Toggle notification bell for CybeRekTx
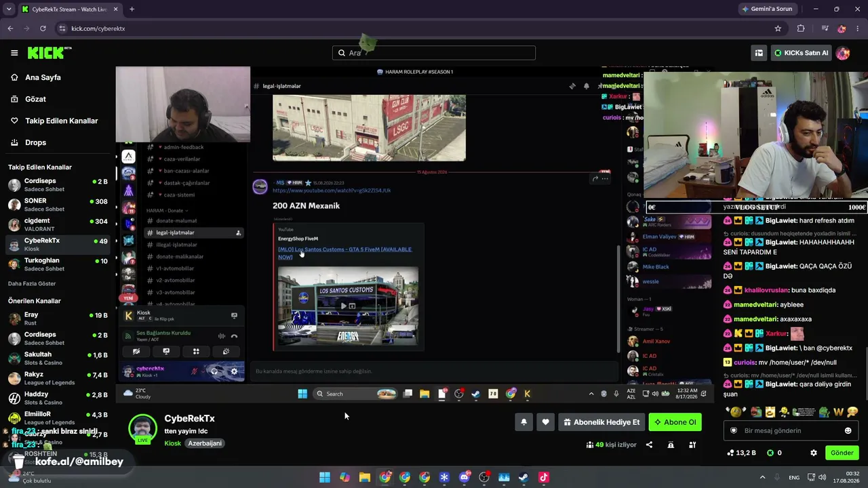Viewport: 868px width, 488px height. (524, 422)
